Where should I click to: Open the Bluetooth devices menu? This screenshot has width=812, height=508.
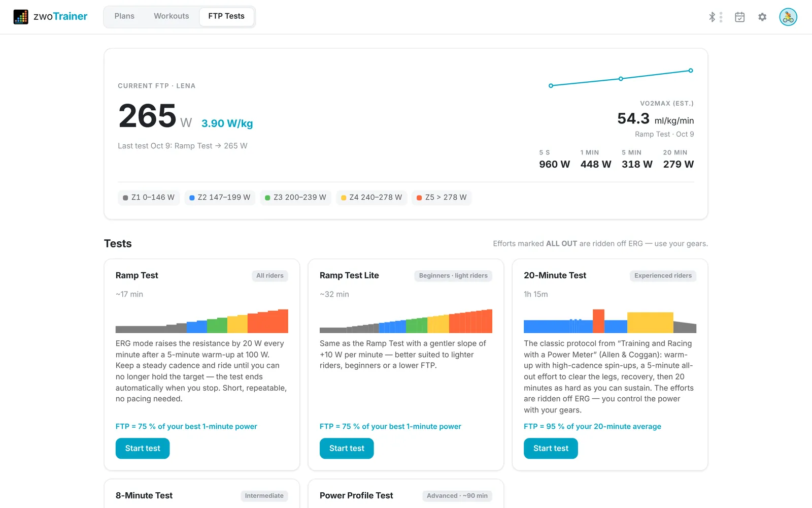pyautogui.click(x=715, y=17)
